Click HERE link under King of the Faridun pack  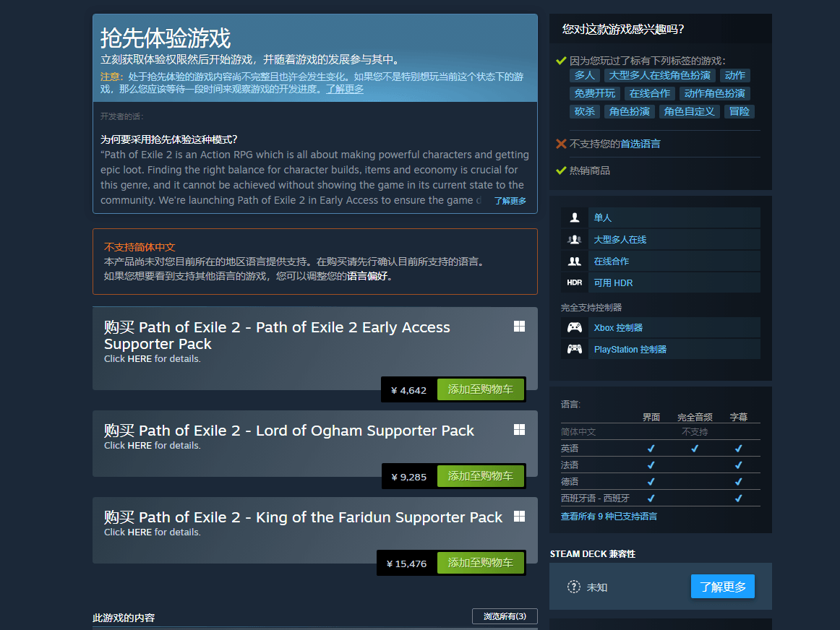point(140,532)
